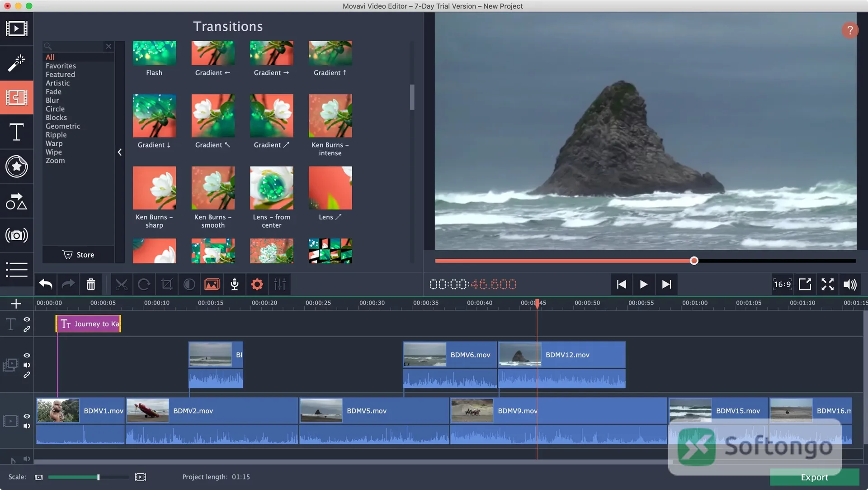
Task: Open Color adjustments tool
Action: 189,284
